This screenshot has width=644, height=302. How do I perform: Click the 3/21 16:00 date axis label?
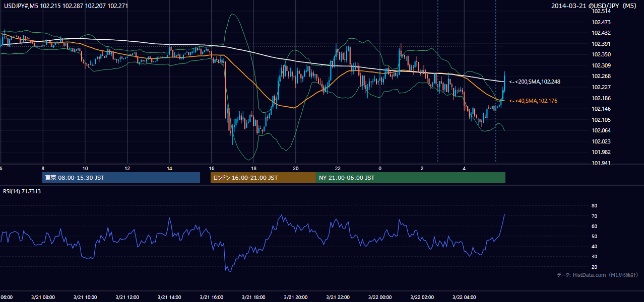click(x=212, y=297)
